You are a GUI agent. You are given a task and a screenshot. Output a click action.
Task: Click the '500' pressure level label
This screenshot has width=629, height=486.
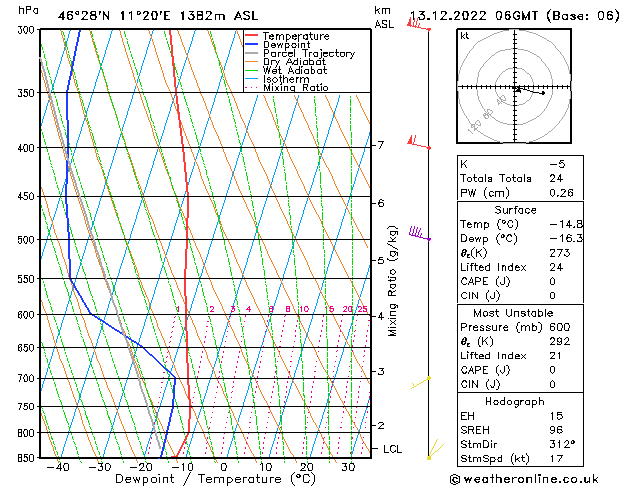pyautogui.click(x=28, y=240)
